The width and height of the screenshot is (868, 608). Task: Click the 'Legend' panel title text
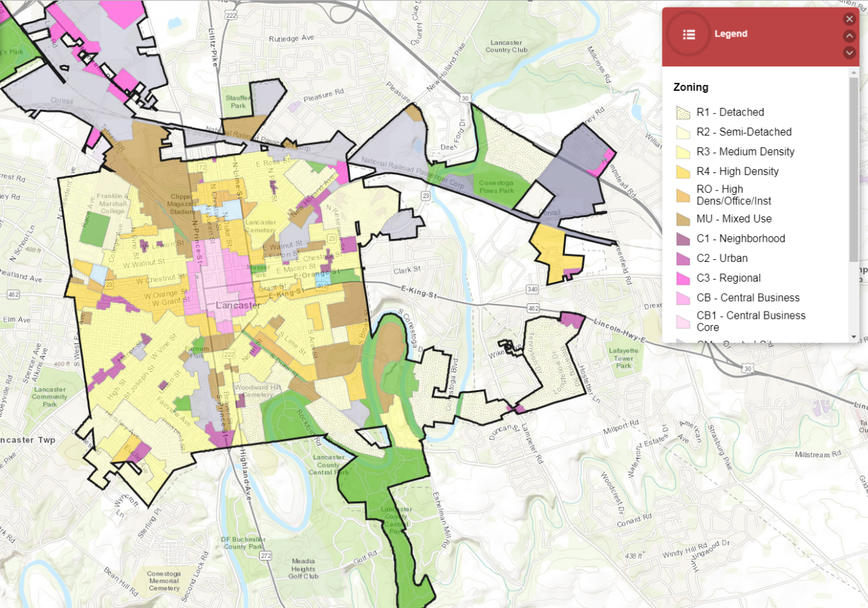tap(731, 34)
